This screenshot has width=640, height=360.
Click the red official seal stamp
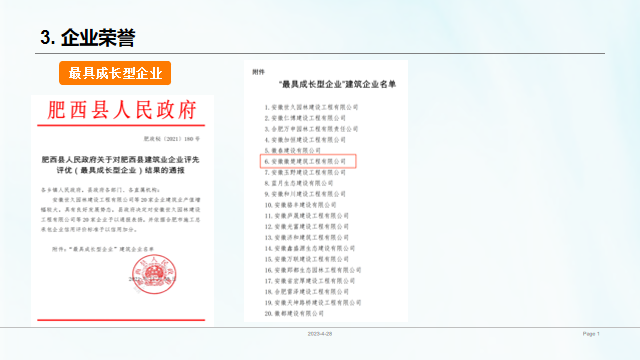point(154,274)
